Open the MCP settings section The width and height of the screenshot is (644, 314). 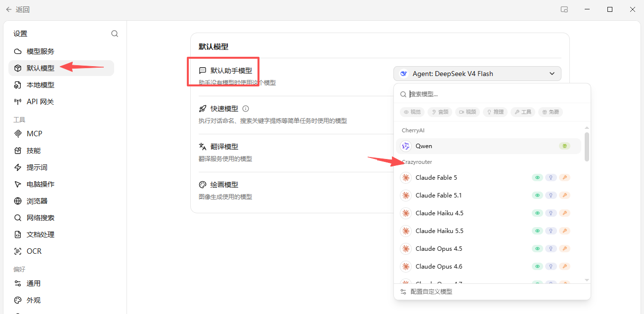point(61,134)
